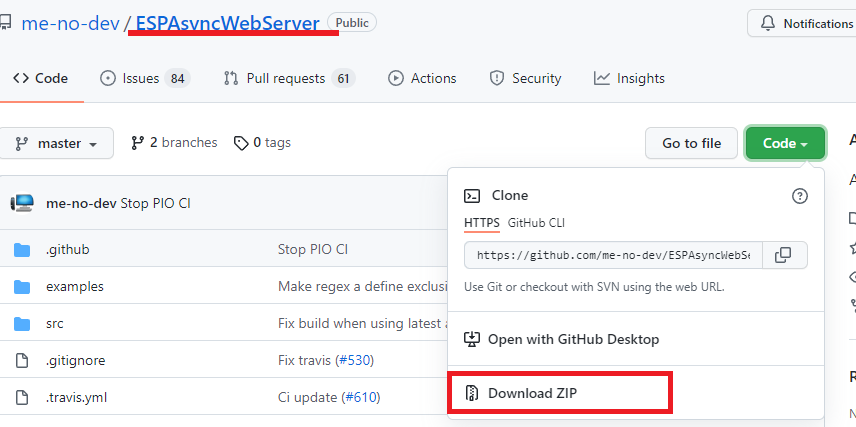Screen dimensions: 856x427
Task: Open the .gitignore file
Action: click(x=75, y=360)
